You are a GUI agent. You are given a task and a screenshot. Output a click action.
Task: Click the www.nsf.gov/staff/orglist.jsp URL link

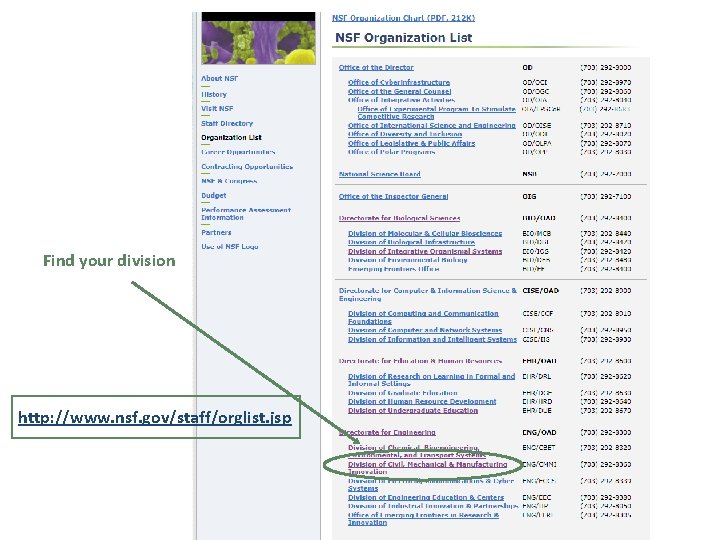coord(155,417)
